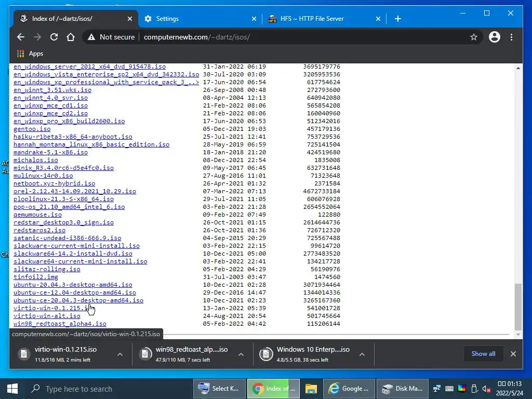
Task: Close the Settings tab
Action: [254, 19]
